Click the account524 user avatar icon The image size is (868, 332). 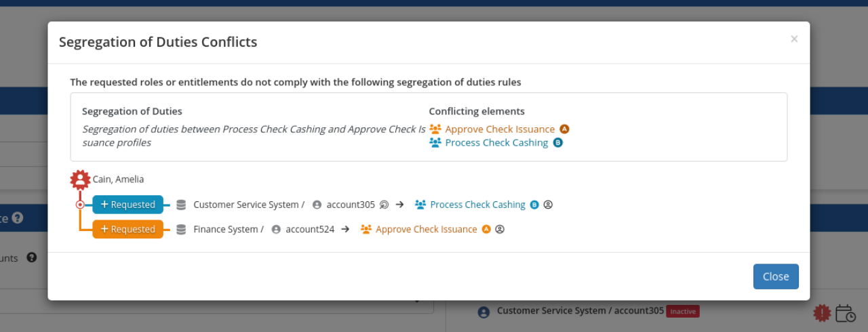[276, 230]
